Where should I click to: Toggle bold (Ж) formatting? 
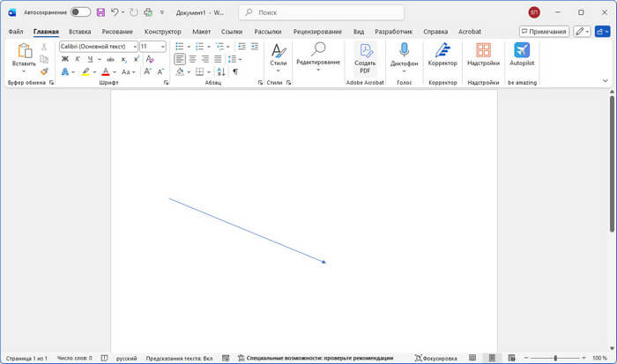pyautogui.click(x=65, y=59)
